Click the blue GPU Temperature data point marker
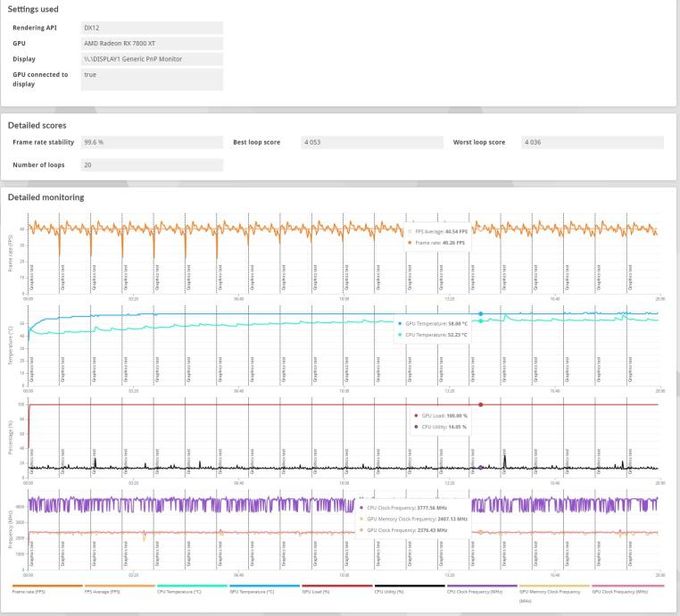The image size is (680, 616). coord(480,313)
